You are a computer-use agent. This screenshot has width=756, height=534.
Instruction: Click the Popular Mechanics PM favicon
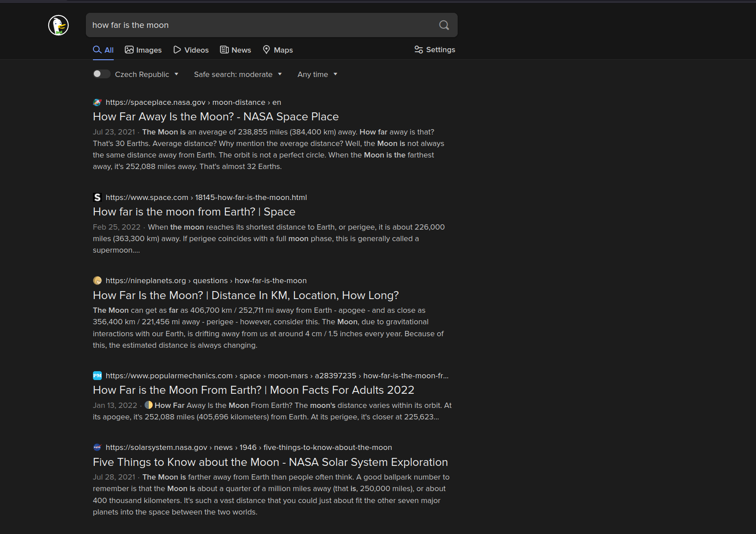[x=97, y=376]
